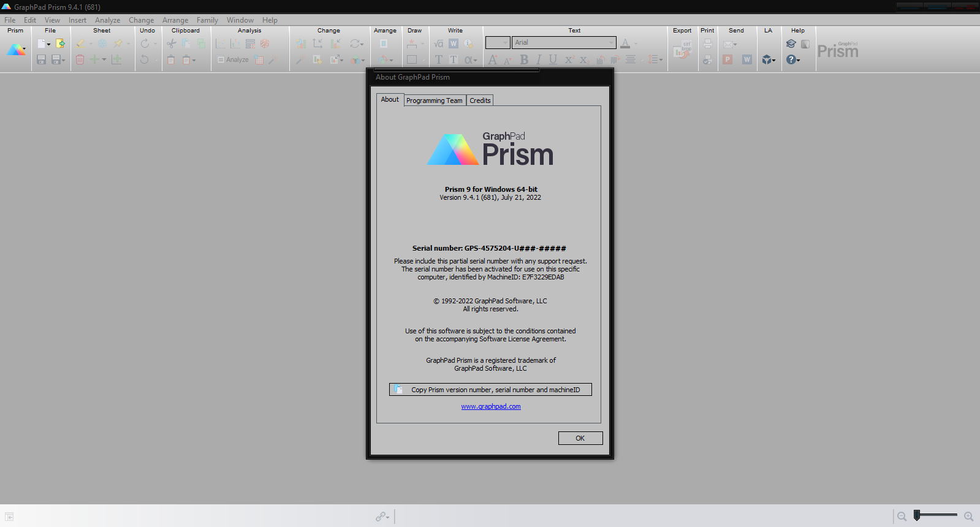Copy Prism version number and machineID button
This screenshot has height=527, width=980.
click(490, 390)
